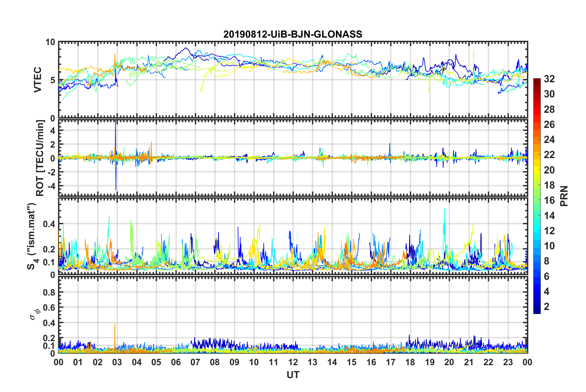Click x-axis tick label 02
This screenshot has width=586, height=392.
point(98,362)
